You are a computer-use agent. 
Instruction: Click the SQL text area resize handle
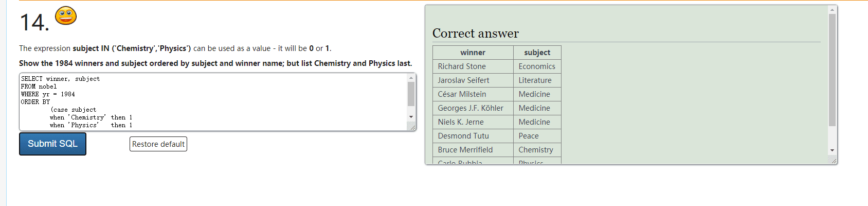[x=412, y=127]
